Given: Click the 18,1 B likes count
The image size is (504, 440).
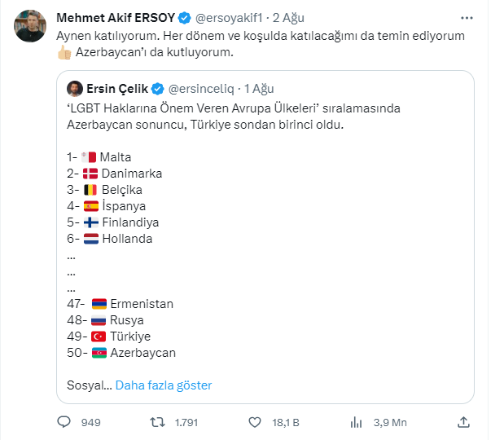Looking at the screenshot, I should pos(285,422).
